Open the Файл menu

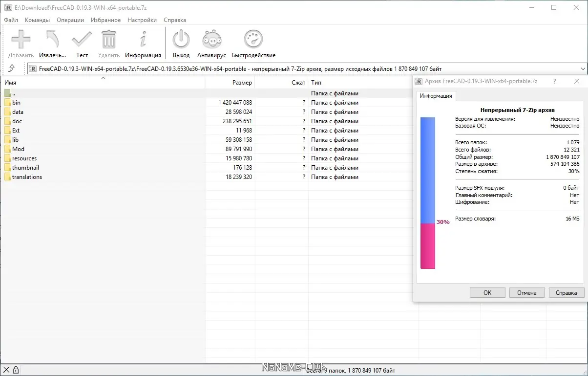[x=11, y=20]
